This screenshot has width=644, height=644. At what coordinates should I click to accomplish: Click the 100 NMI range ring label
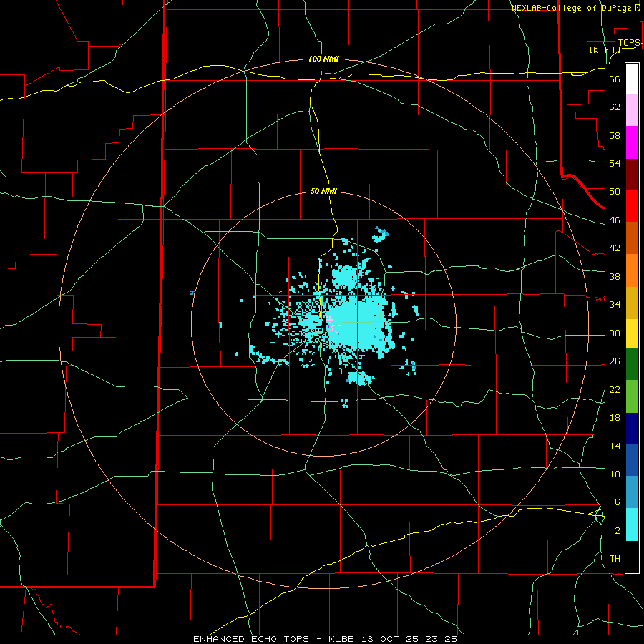click(323, 59)
